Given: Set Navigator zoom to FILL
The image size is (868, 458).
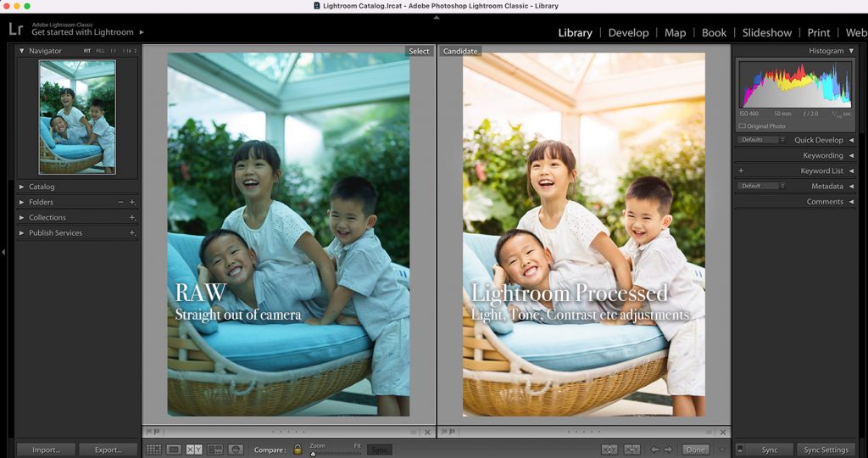Looking at the screenshot, I should (100, 51).
